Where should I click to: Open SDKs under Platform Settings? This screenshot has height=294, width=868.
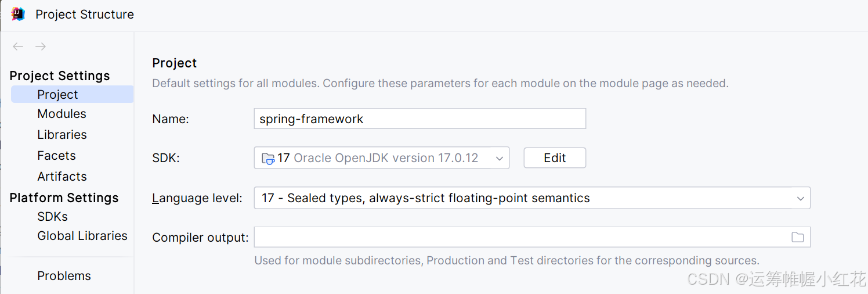point(52,217)
